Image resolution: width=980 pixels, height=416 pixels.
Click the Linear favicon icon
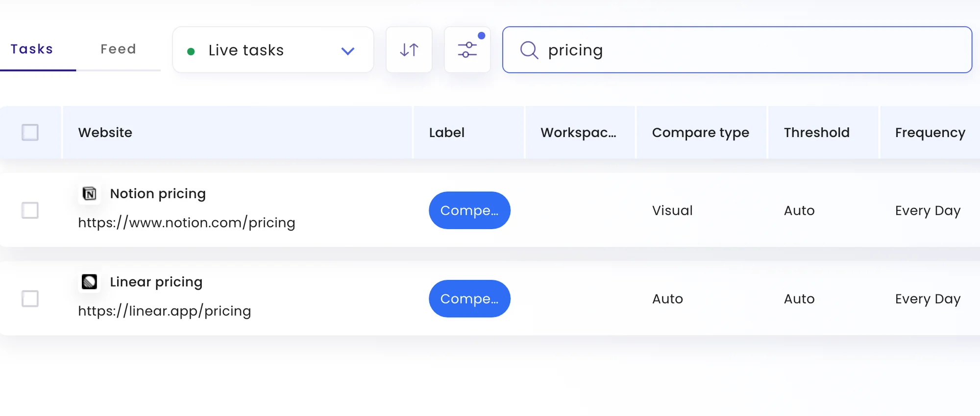coord(90,282)
